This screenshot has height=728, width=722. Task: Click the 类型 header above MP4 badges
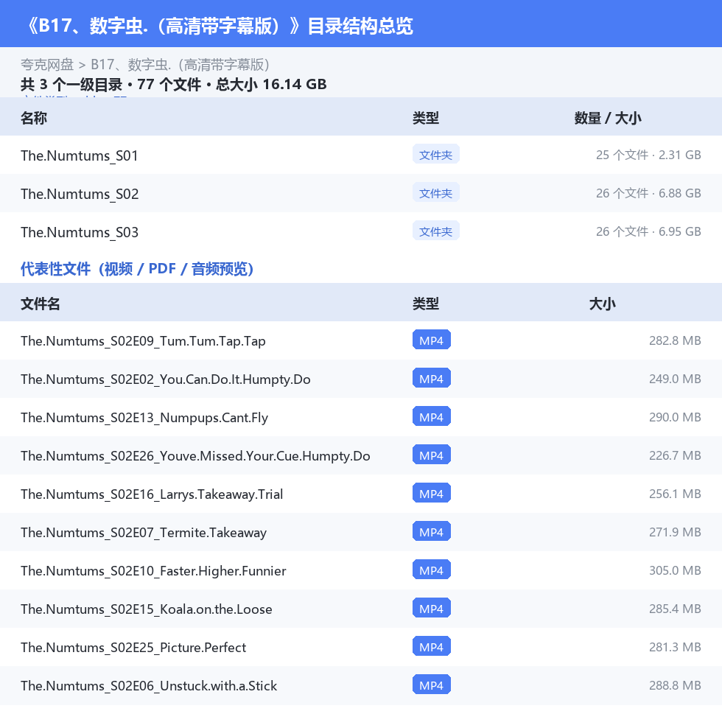click(x=426, y=304)
